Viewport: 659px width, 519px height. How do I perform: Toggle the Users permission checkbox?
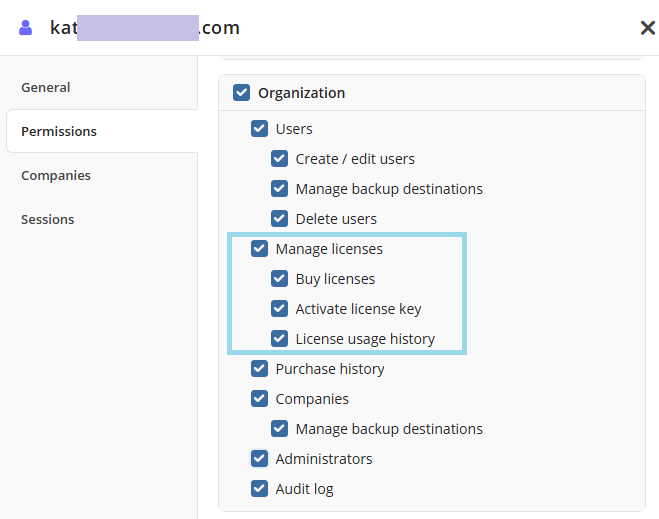[259, 129]
